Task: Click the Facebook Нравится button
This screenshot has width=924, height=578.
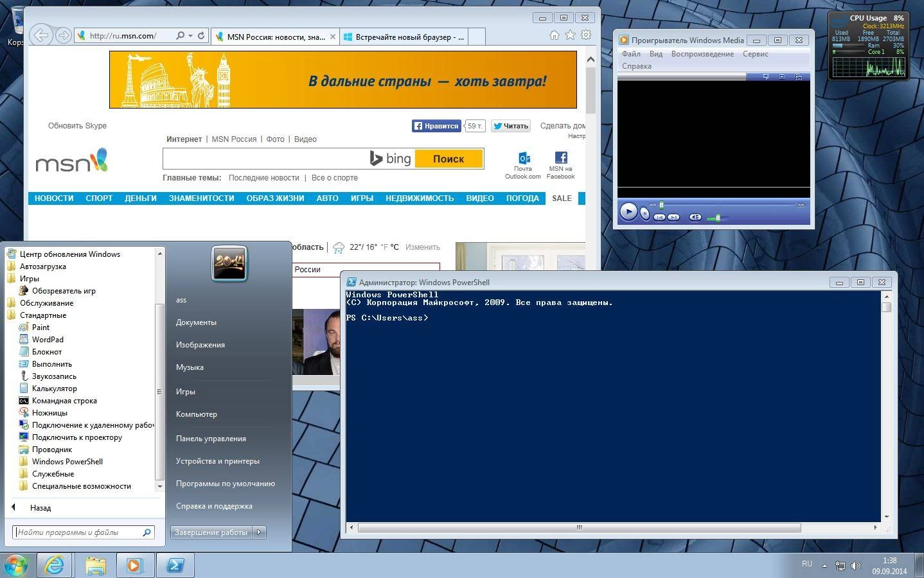Action: click(437, 126)
